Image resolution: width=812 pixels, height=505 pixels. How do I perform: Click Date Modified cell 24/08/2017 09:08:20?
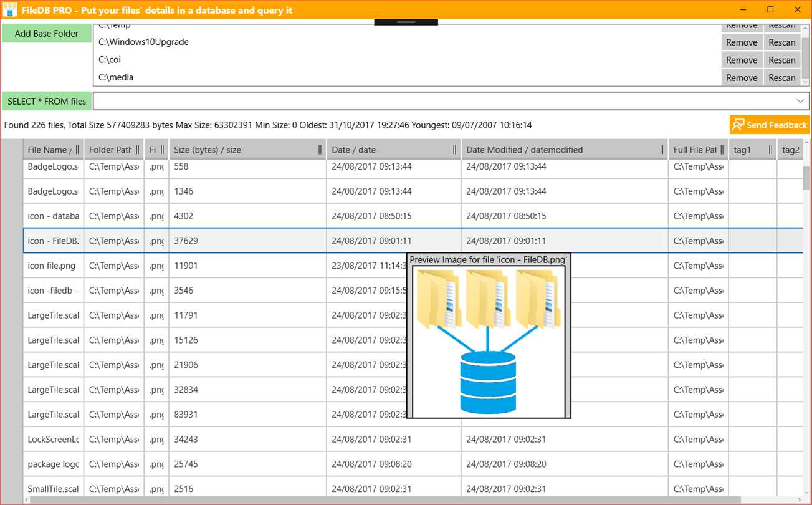[x=565, y=464]
